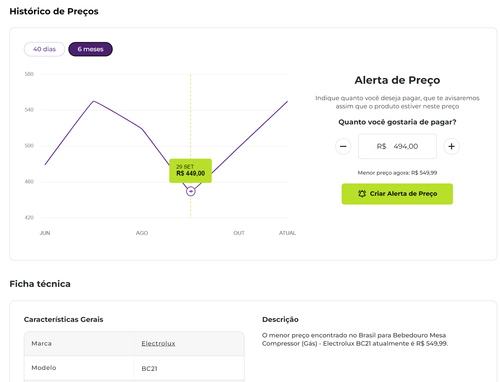Click the bell icon in alert button
This screenshot has height=382, width=500.
click(x=362, y=194)
